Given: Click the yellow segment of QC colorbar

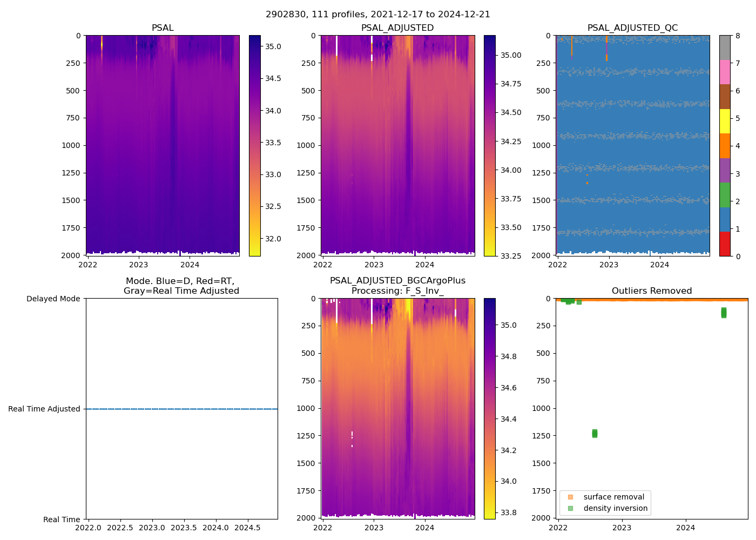Looking at the screenshot, I should 725,121.
